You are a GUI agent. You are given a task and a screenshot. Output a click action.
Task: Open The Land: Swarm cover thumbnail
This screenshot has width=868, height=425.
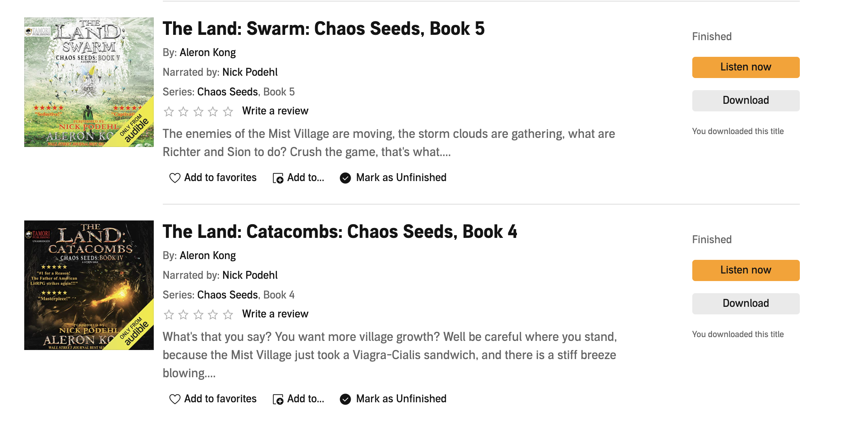point(89,82)
